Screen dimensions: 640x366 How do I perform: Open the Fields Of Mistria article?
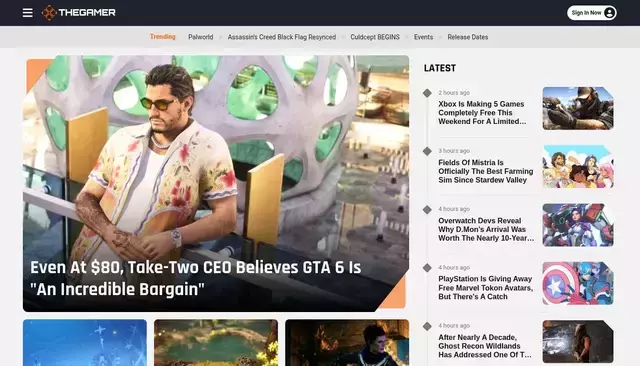point(486,171)
